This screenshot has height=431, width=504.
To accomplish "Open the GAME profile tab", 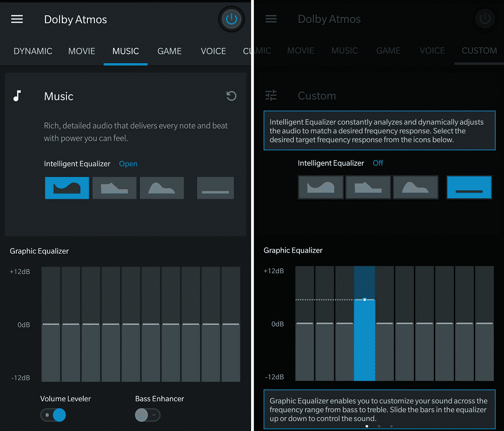I will coord(169,51).
